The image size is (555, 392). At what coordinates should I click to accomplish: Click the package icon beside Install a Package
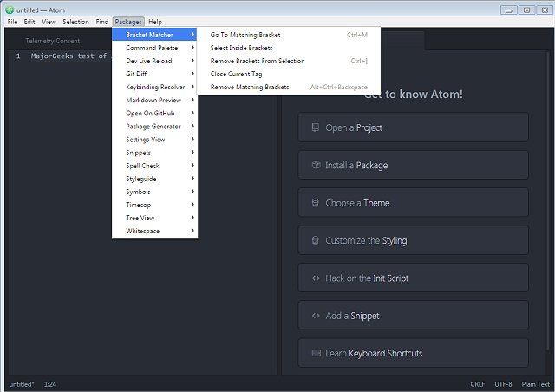click(316, 165)
